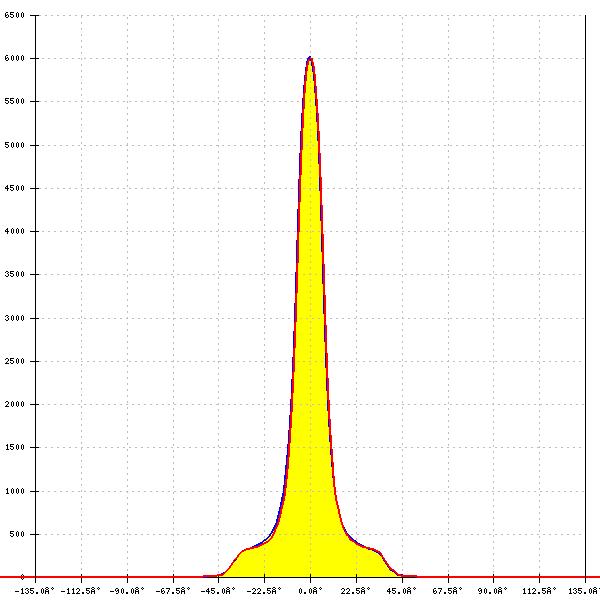Click the 90.0 x-axis label
Screen dimensions: 600x600
pyautogui.click(x=492, y=591)
